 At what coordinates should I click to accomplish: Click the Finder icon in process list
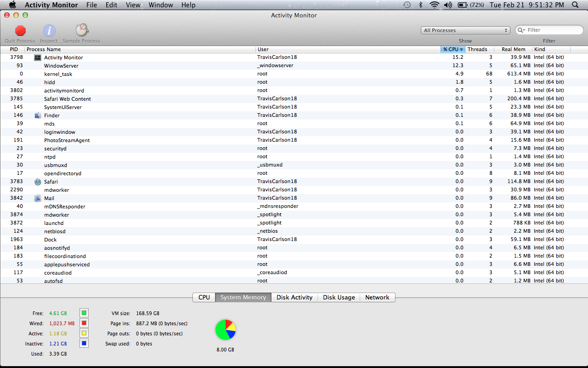38,115
